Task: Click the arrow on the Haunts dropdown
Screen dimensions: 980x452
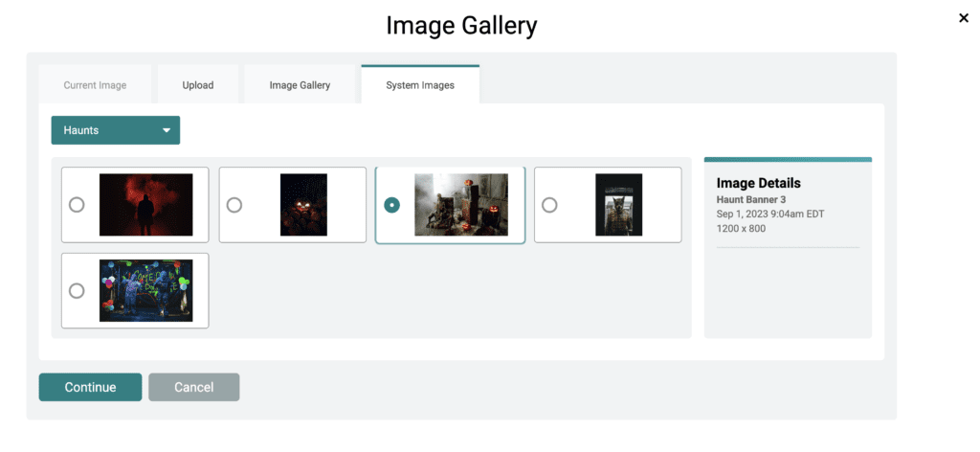Action: tap(167, 130)
